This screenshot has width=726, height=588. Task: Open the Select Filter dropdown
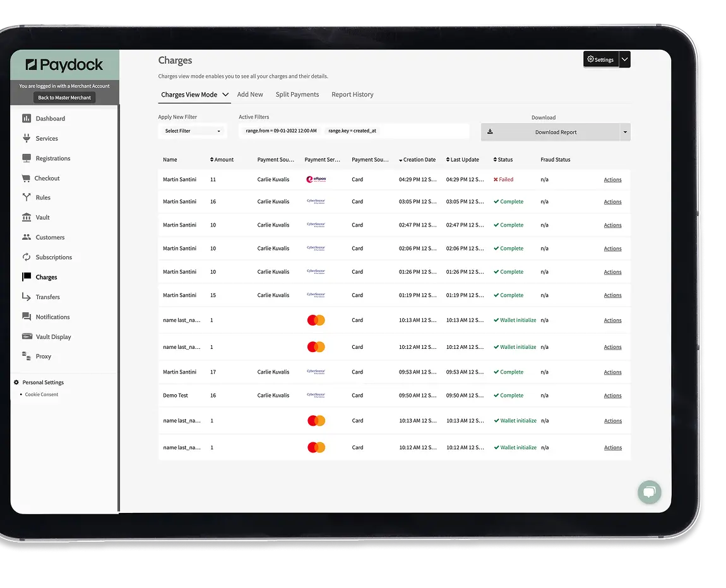coord(192,131)
